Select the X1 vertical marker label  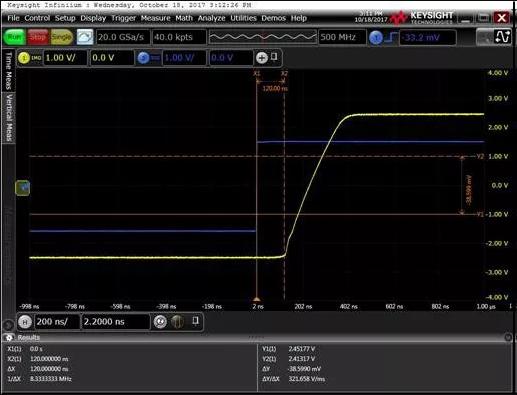257,73
